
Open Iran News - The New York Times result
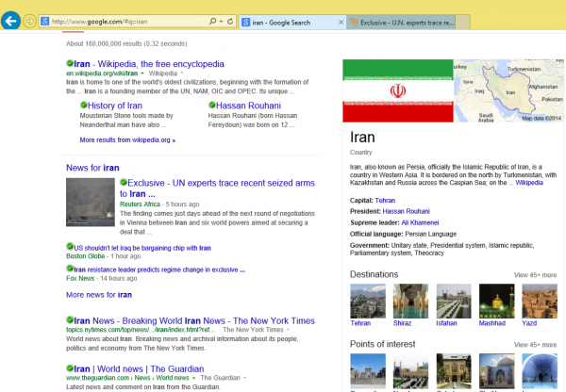[x=194, y=320]
